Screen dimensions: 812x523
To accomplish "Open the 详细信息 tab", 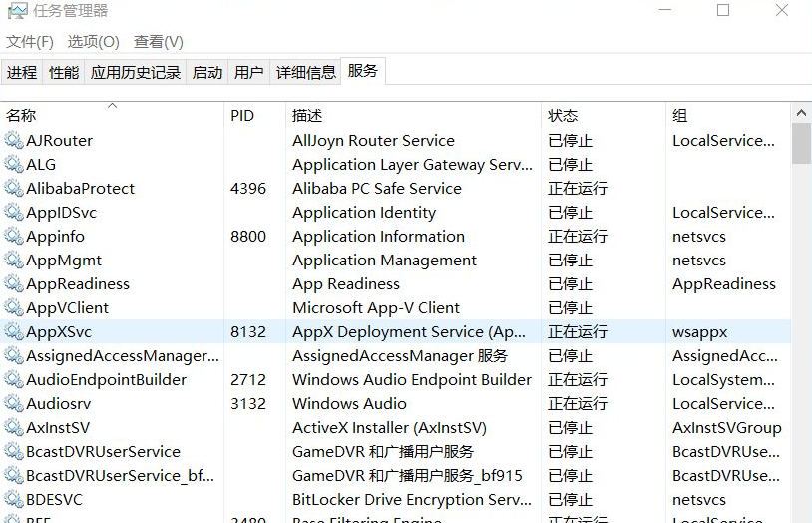I will 305,73.
